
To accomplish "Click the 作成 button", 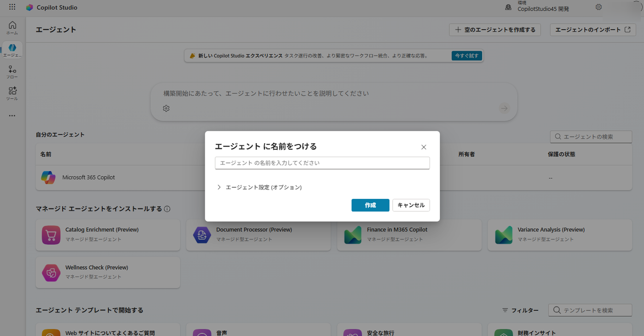I will tap(370, 205).
